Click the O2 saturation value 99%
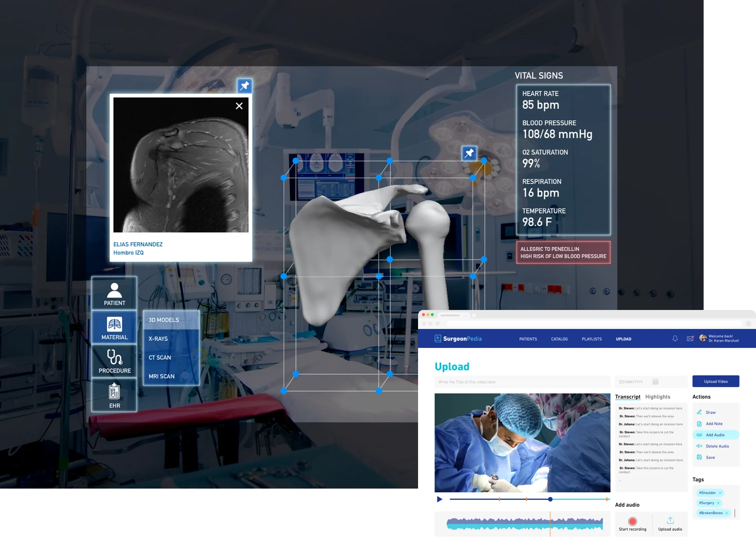756x544 pixels. (x=531, y=163)
